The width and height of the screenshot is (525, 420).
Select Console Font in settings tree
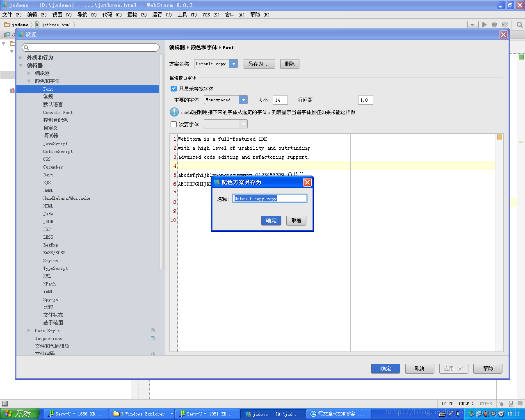(58, 112)
